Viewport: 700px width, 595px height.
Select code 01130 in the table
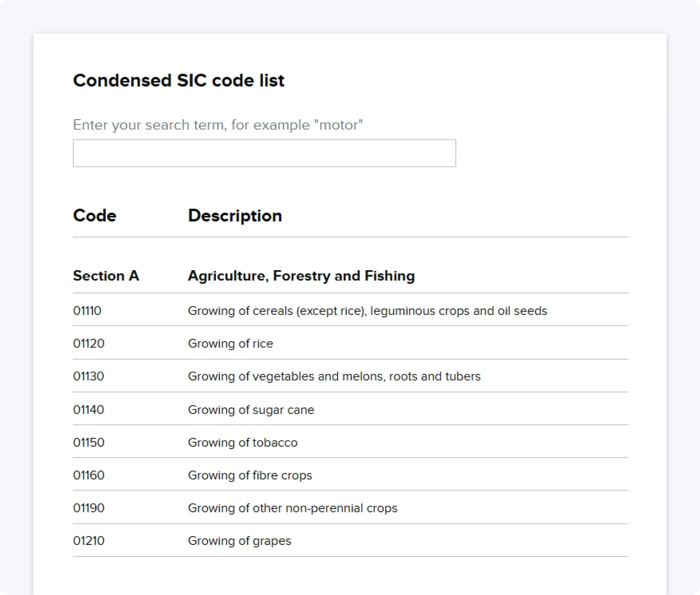88,376
